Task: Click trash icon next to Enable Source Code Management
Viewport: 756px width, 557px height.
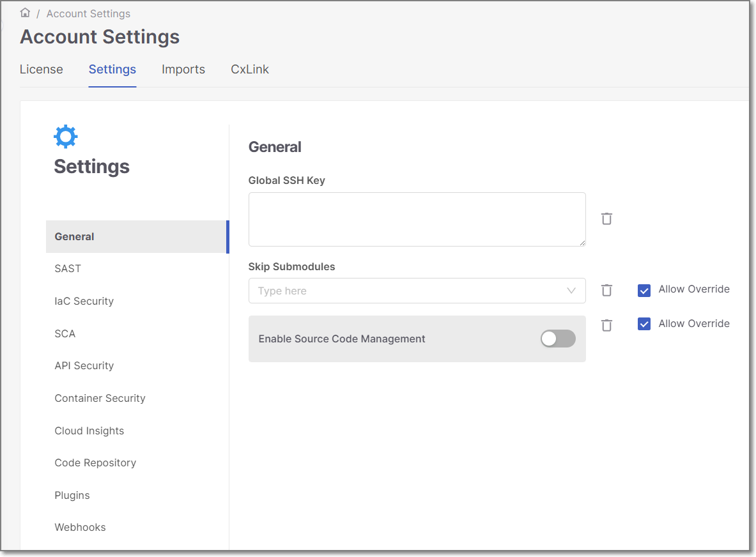Action: (x=606, y=325)
